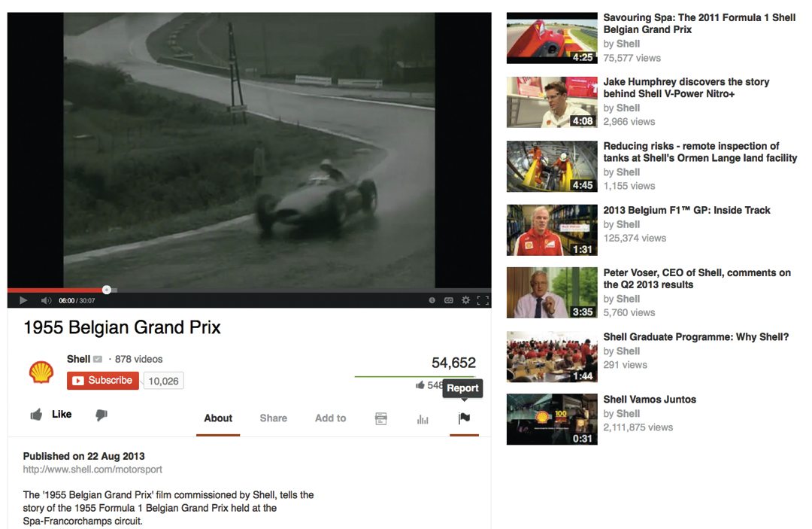Viewport: 812px width, 529px height.
Task: Open 'Peter Voser, CEO of Shell' title
Action: tap(697, 278)
